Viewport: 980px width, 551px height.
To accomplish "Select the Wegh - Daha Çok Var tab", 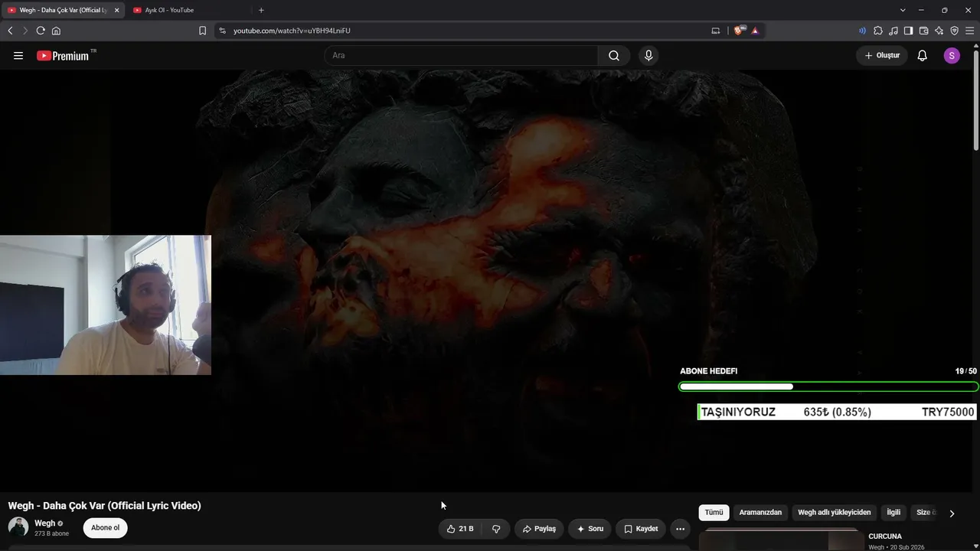I will point(64,10).
